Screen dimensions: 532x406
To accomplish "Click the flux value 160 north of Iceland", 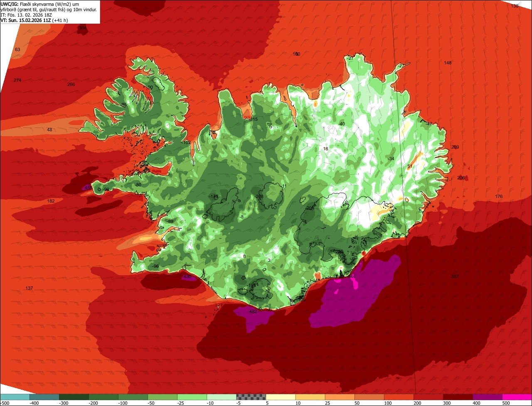I will 296,54.
